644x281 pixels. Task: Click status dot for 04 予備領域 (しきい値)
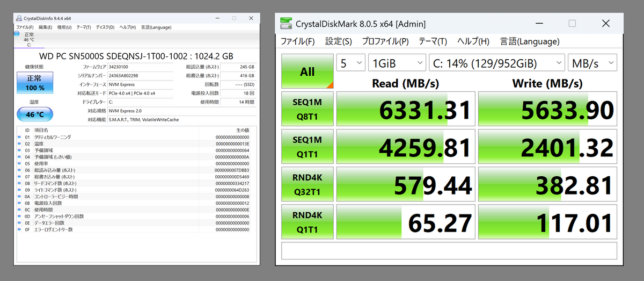[19, 157]
